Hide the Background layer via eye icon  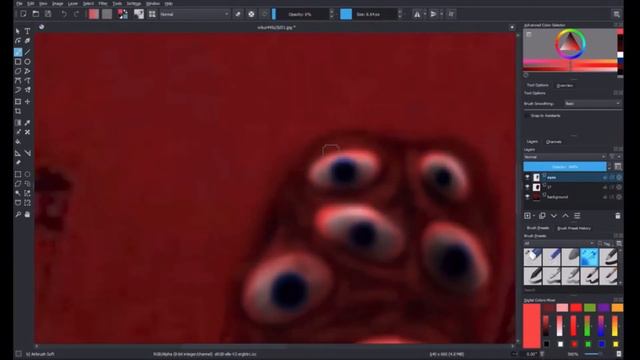pos(527,197)
